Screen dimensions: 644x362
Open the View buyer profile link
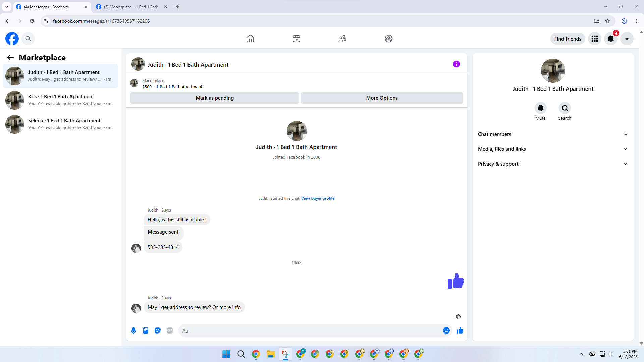pos(318,198)
